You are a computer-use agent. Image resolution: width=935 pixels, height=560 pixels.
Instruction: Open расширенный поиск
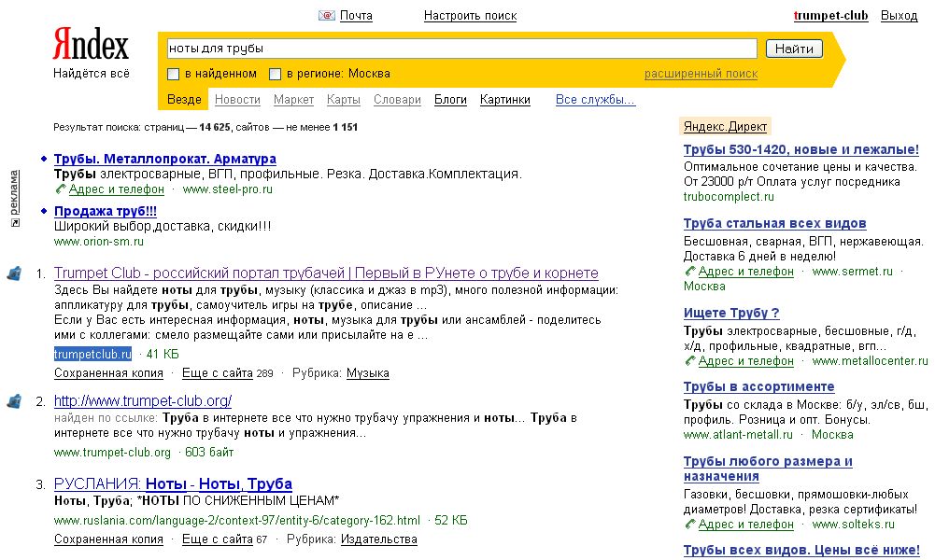pyautogui.click(x=702, y=72)
